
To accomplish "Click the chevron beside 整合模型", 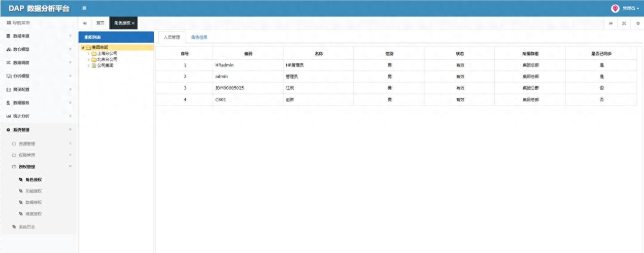I will coord(70,49).
